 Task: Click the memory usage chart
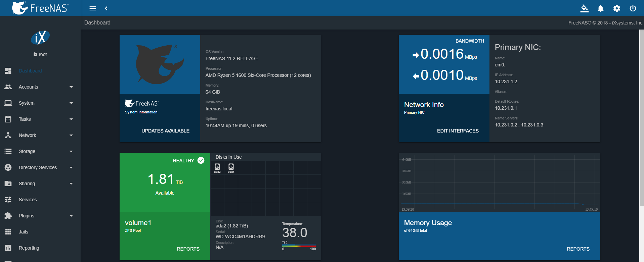[500, 182]
